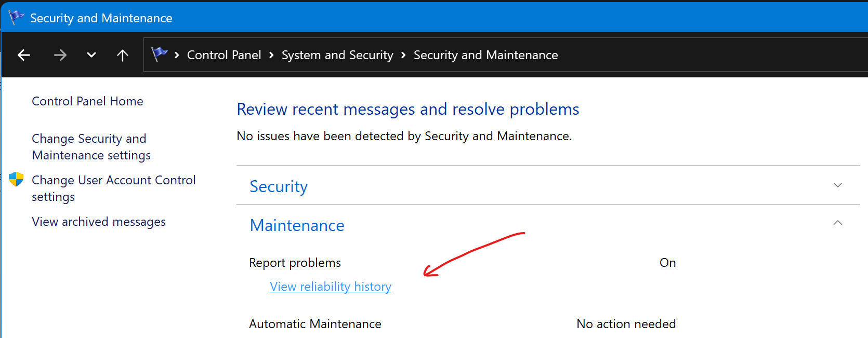
Task: Open Control Panel breadcrumb item
Action: click(224, 55)
